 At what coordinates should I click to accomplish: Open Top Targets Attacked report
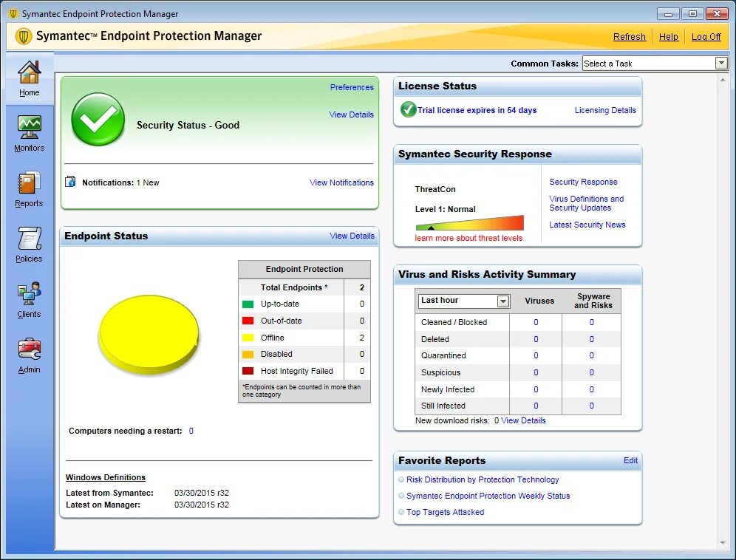pyautogui.click(x=445, y=512)
